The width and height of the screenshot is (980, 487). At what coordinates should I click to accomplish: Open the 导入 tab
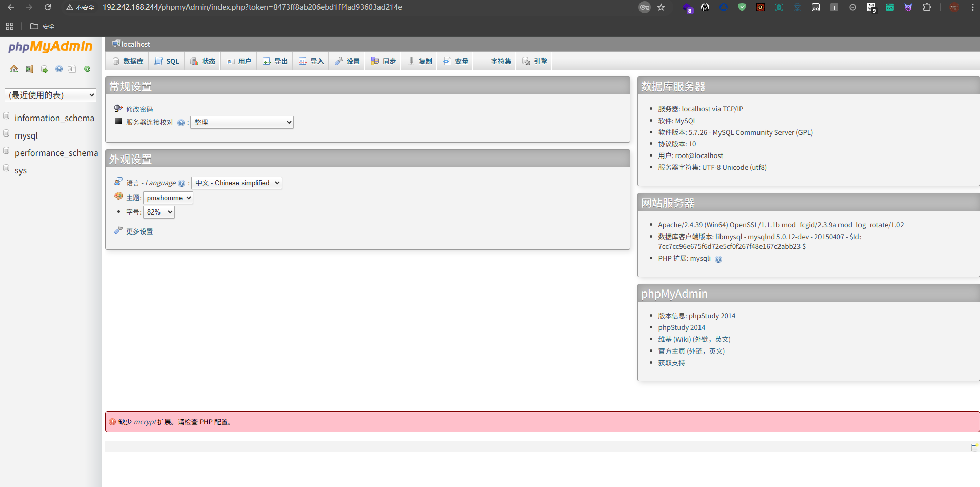click(x=311, y=61)
